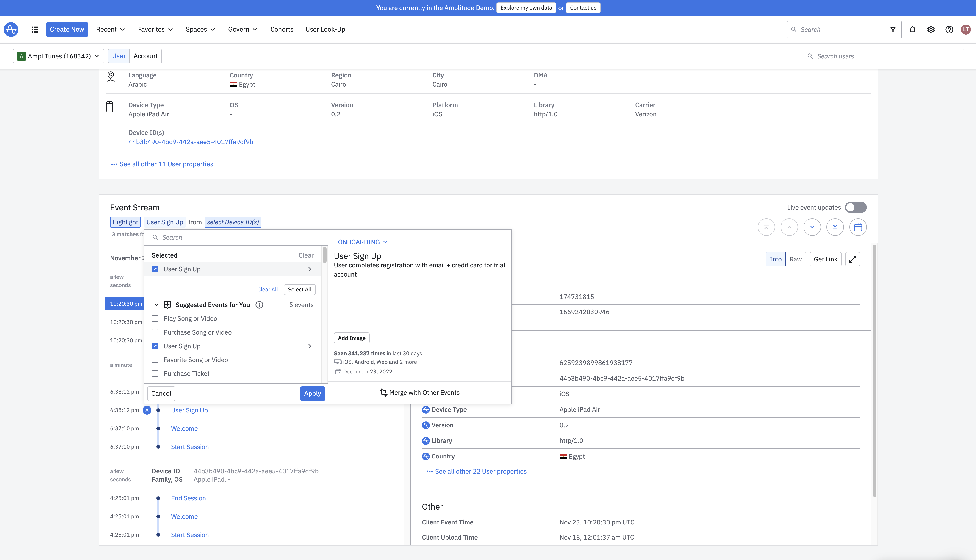Check the Purchase Ticket checkbox
976x560 pixels.
coord(155,373)
